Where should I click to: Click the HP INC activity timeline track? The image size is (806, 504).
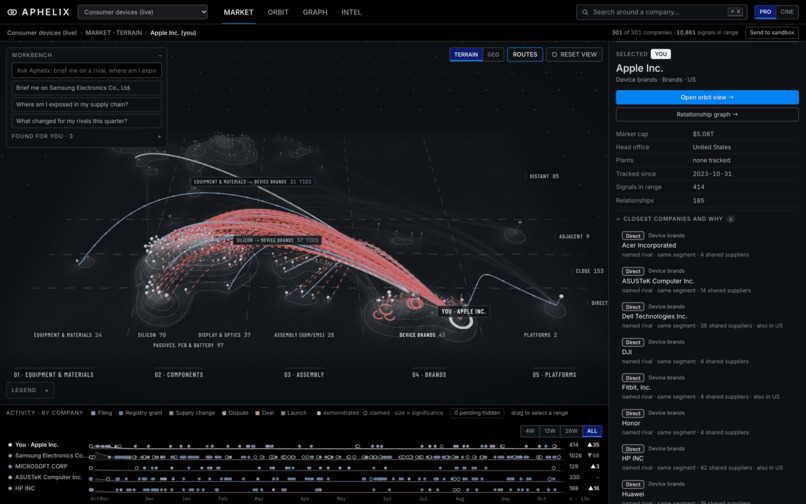(326, 489)
